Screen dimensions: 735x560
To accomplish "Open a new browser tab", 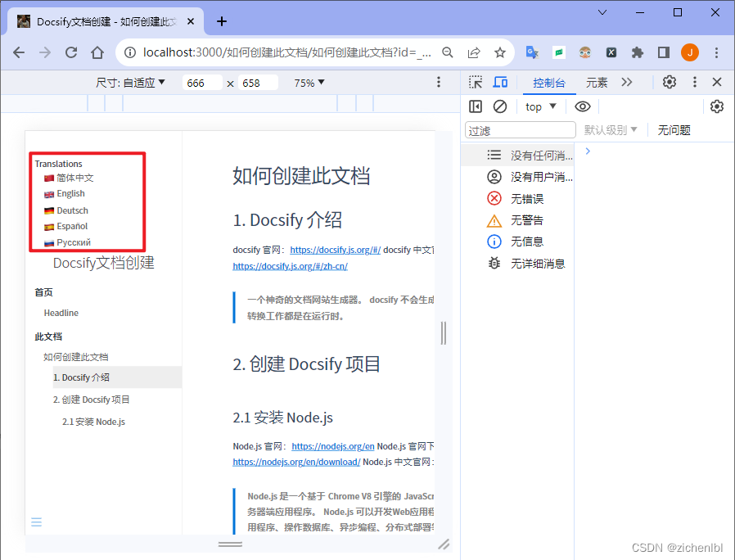I will pos(222,21).
